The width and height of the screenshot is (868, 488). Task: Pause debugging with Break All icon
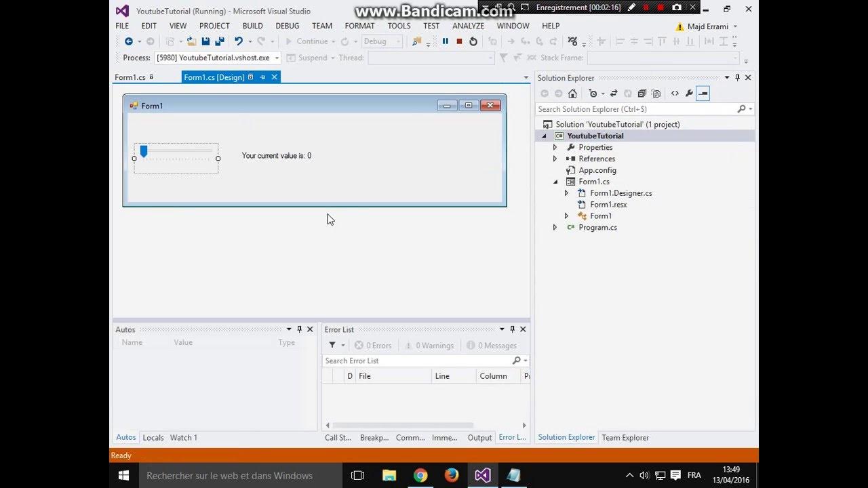click(x=446, y=41)
